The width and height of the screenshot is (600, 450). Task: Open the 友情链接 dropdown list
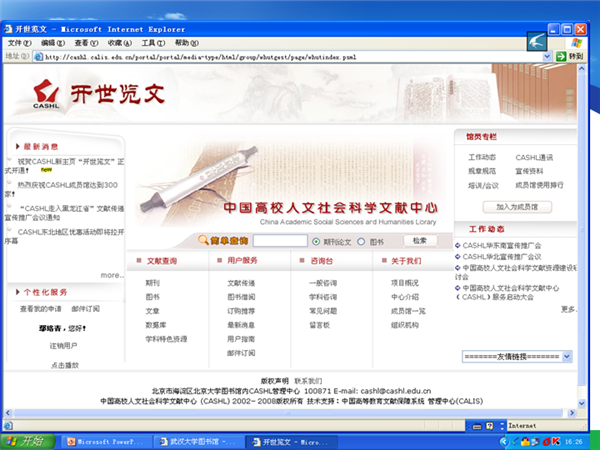pos(517,356)
